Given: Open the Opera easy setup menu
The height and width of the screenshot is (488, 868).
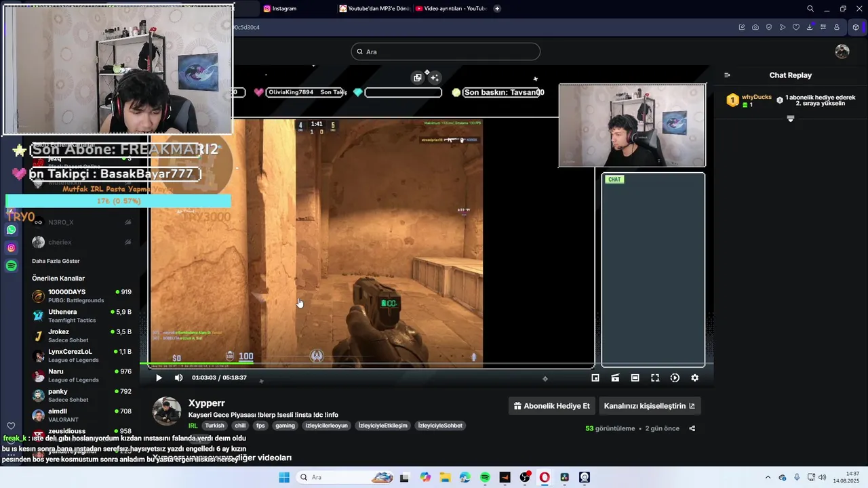Looking at the screenshot, I should click(x=823, y=27).
